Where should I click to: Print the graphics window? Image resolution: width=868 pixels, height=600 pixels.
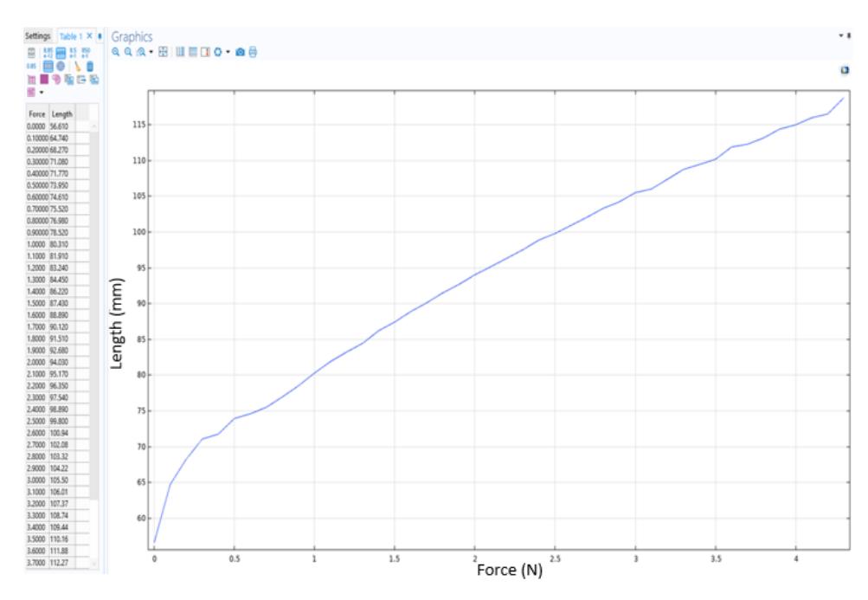pos(253,52)
